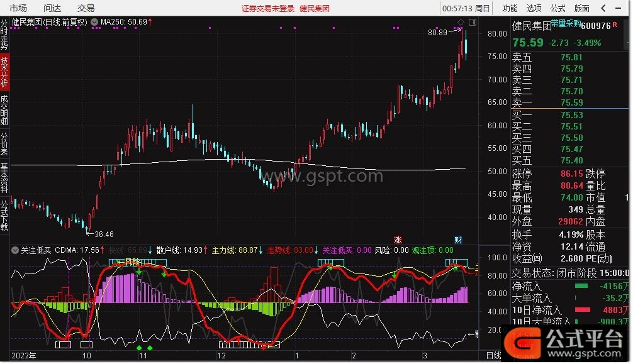Expand the main chart indicator dropdown arrow
This screenshot has height=364, width=633.
click(94, 22)
